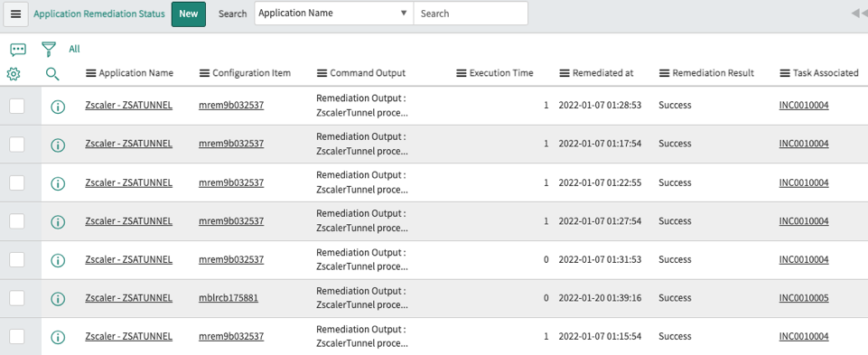Open Application Name column options menu icon
Viewport: 868px width, 355px height.
pos(91,73)
